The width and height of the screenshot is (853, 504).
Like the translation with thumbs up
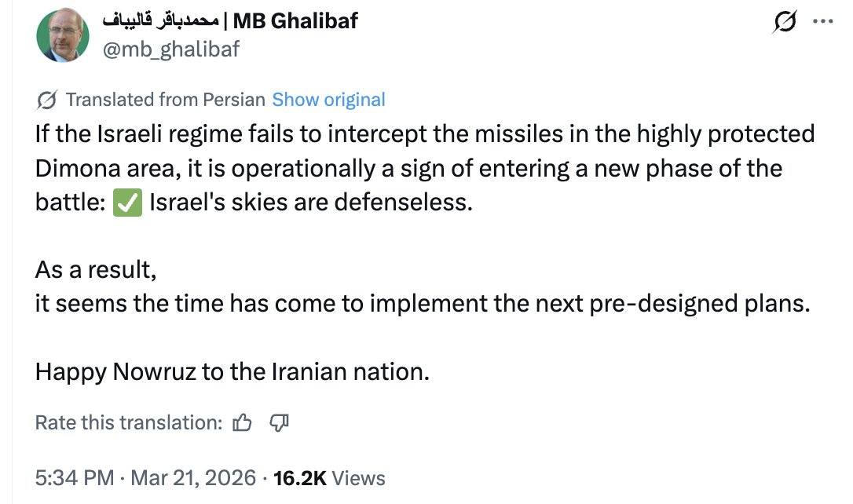(243, 422)
